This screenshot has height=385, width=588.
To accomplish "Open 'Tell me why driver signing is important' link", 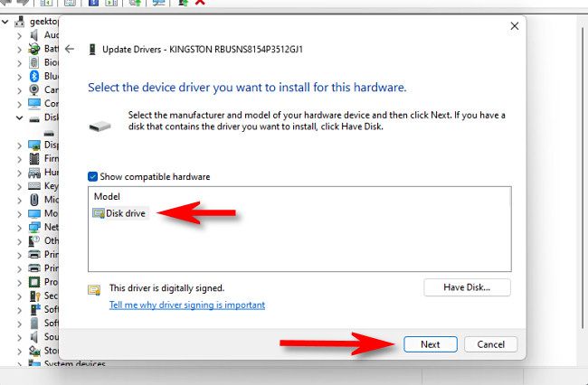I will point(187,305).
